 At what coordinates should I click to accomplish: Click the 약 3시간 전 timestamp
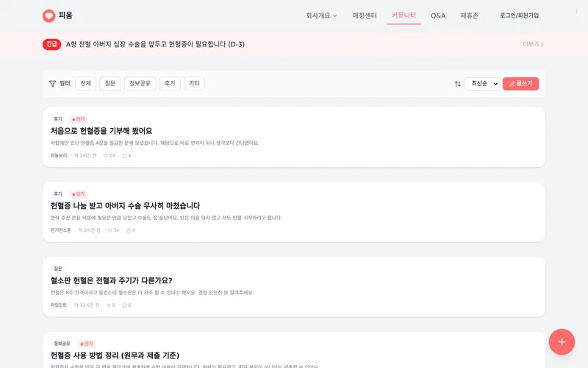click(x=85, y=155)
